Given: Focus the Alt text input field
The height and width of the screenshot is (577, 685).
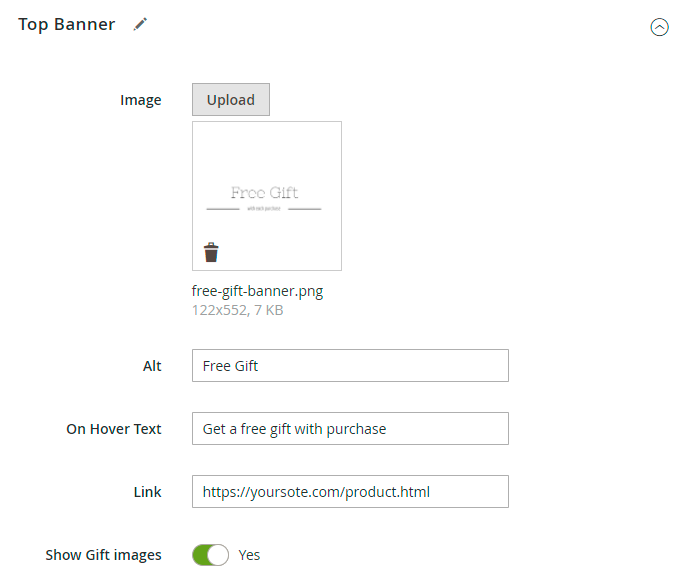Looking at the screenshot, I should pyautogui.click(x=350, y=366).
